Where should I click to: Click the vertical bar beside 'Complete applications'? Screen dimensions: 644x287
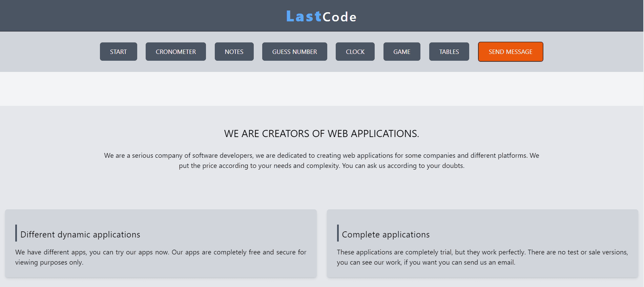pyautogui.click(x=338, y=233)
